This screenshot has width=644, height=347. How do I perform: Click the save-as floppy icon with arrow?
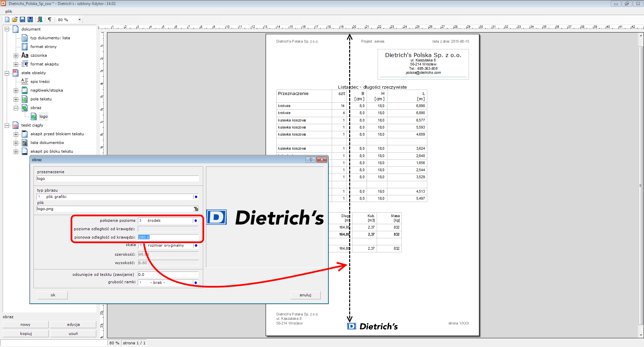tap(30, 19)
